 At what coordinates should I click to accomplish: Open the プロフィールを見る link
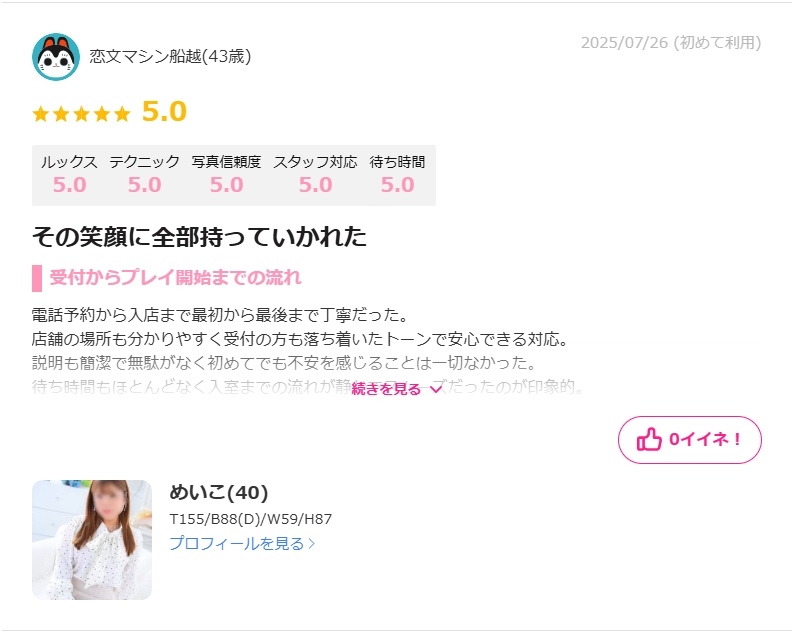pos(242,544)
